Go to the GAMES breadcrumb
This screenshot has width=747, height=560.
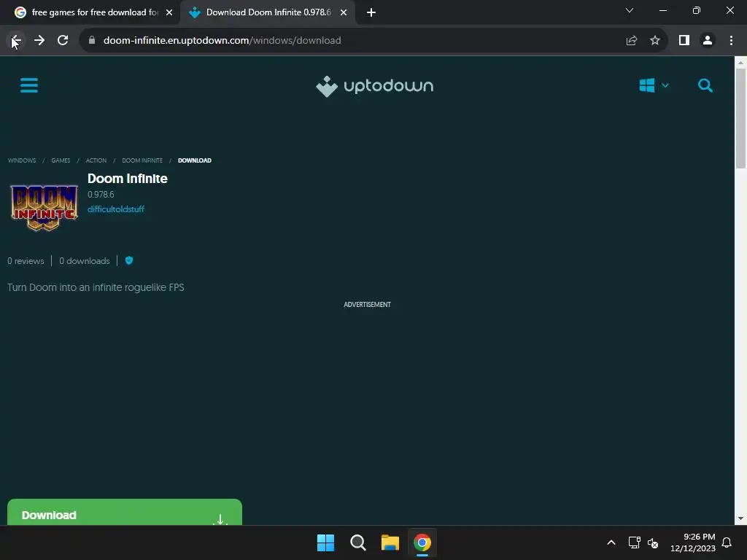pos(61,160)
